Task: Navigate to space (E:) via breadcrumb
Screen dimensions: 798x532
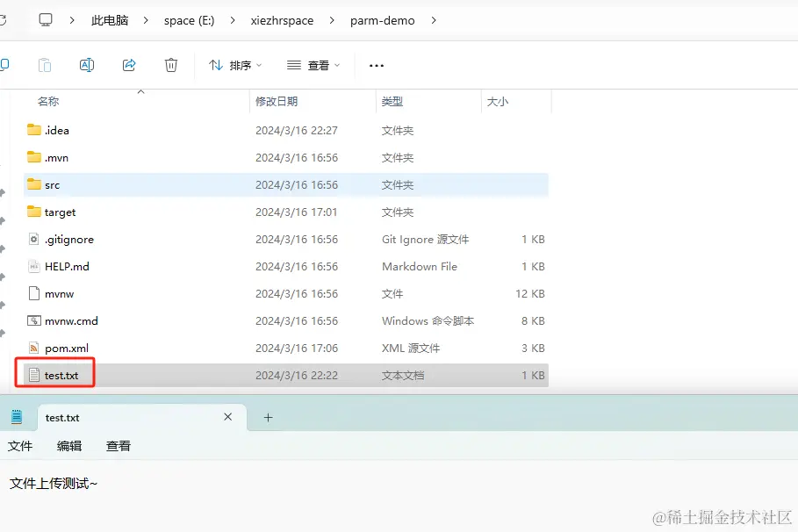Action: point(189,18)
